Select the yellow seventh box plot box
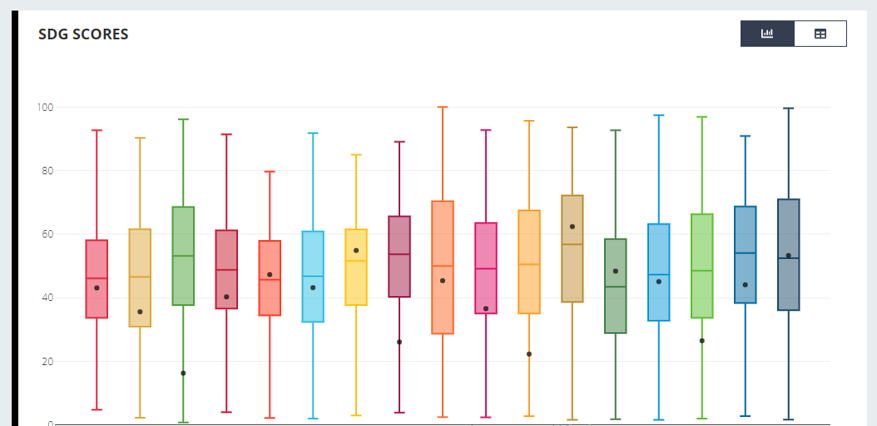The height and width of the screenshot is (426, 877). pos(356,267)
